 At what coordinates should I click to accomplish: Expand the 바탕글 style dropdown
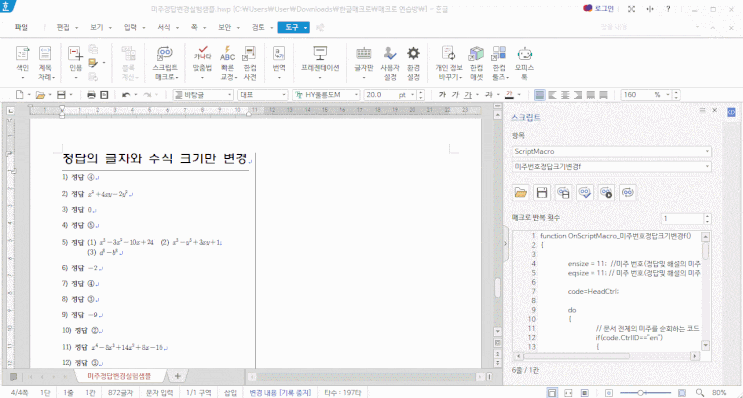coord(230,95)
